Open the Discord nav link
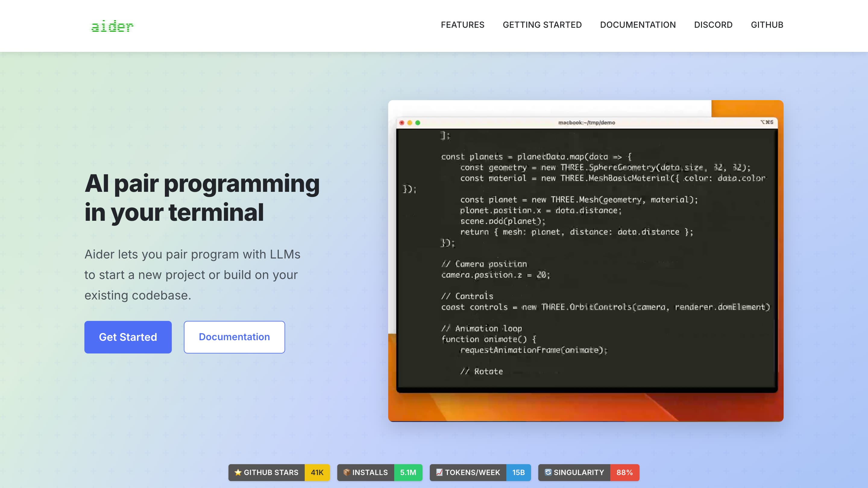 pos(713,25)
